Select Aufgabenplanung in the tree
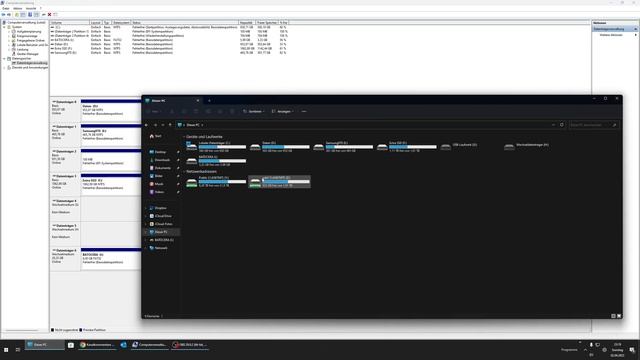Image resolution: width=640 pixels, height=360 pixels. coord(29,31)
